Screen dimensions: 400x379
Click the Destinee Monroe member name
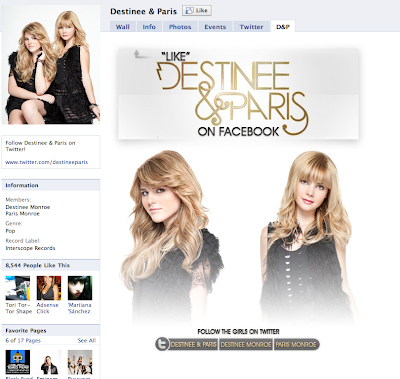pyautogui.click(x=28, y=207)
